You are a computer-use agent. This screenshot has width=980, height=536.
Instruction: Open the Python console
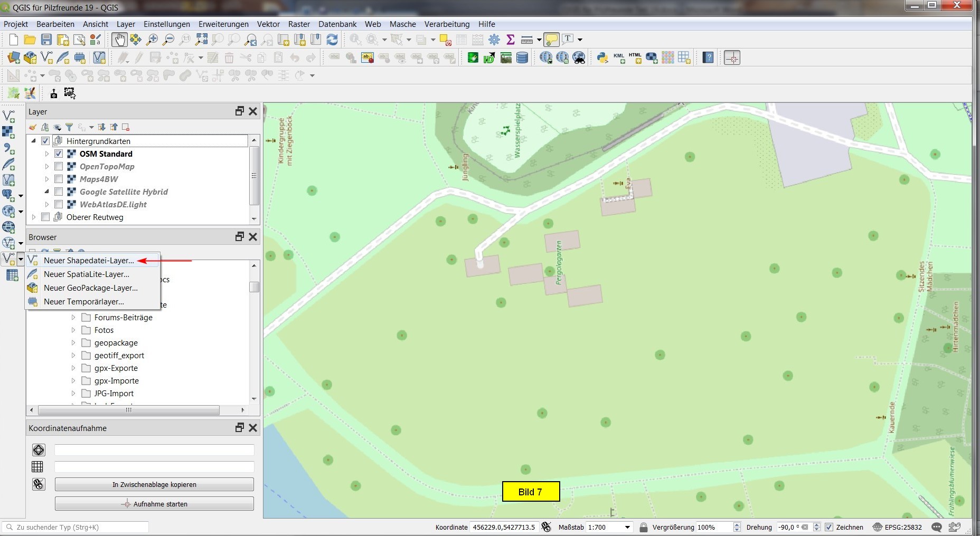tap(602, 58)
